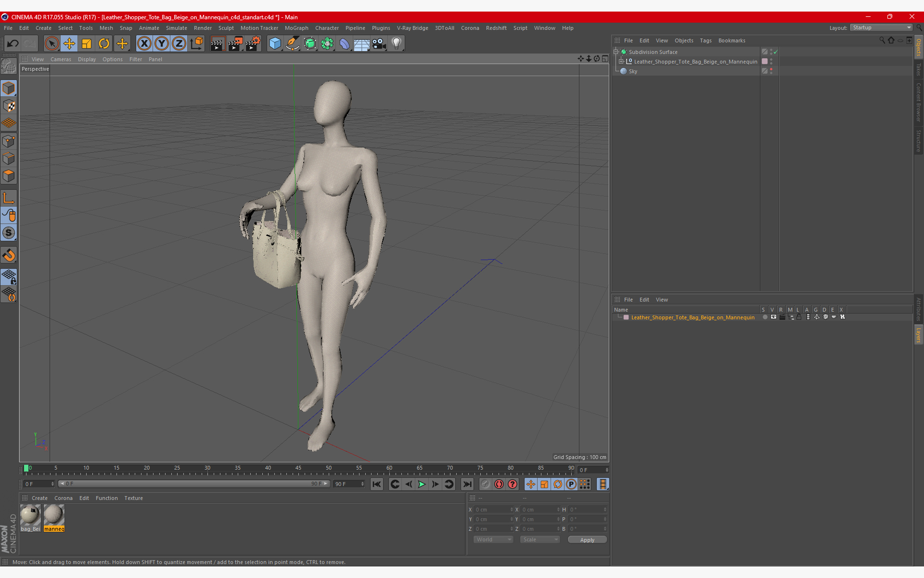924x578 pixels.
Task: Activate the Scale tool
Action: [87, 44]
